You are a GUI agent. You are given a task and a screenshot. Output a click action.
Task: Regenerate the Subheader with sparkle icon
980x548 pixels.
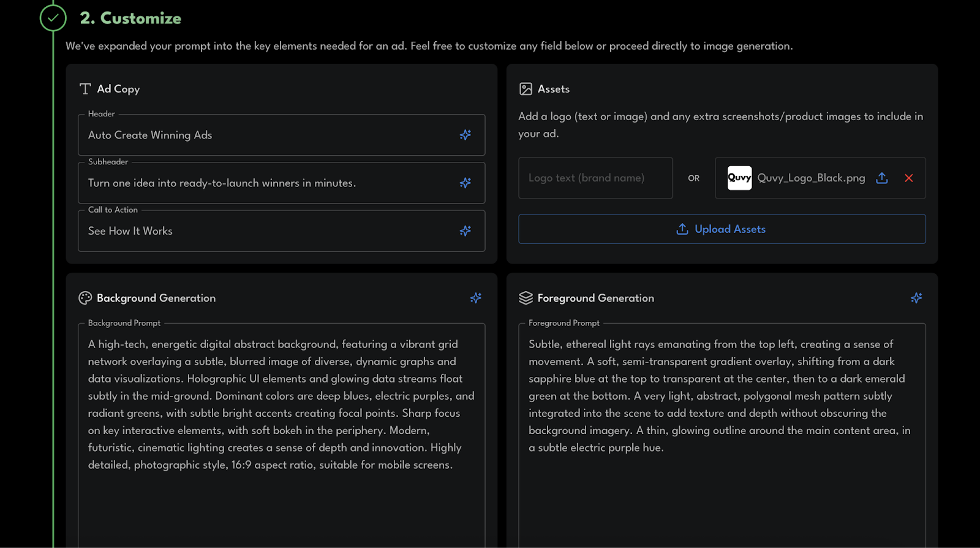click(x=466, y=183)
